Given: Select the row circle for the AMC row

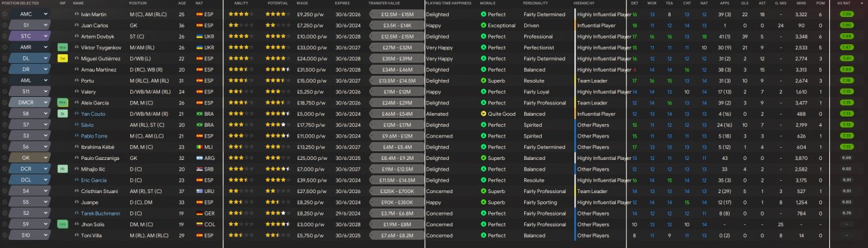Looking at the screenshot, I should pyautogui.click(x=5, y=14).
